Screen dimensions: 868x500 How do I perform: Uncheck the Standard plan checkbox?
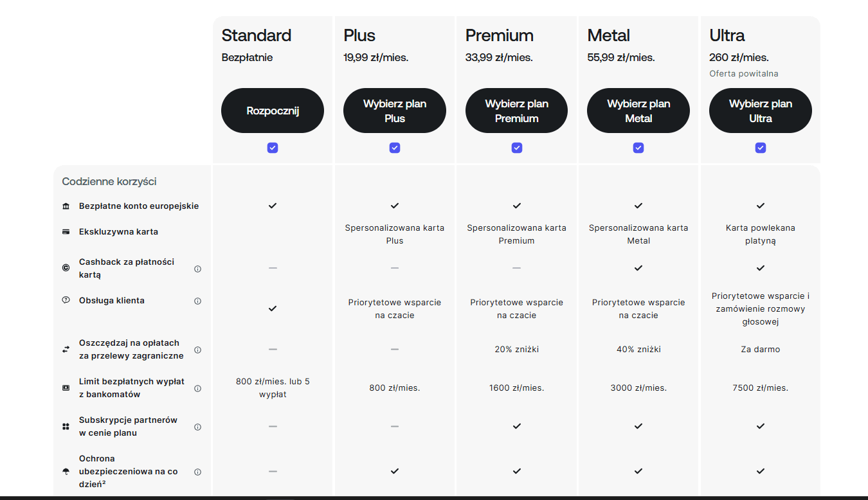pyautogui.click(x=273, y=148)
